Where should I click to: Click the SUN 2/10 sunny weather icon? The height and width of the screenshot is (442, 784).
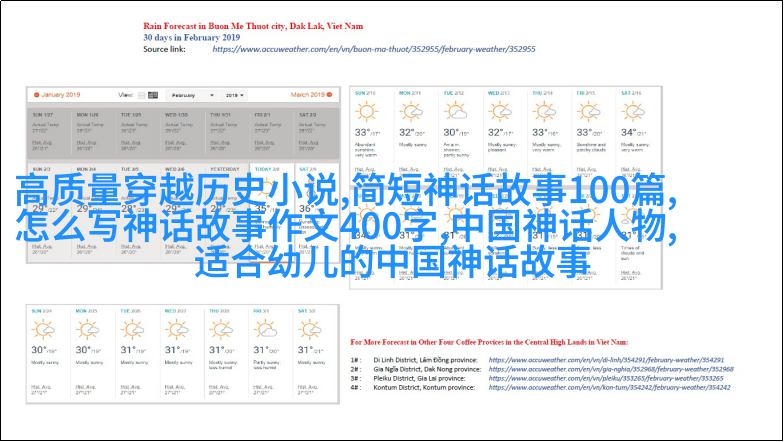(x=366, y=112)
